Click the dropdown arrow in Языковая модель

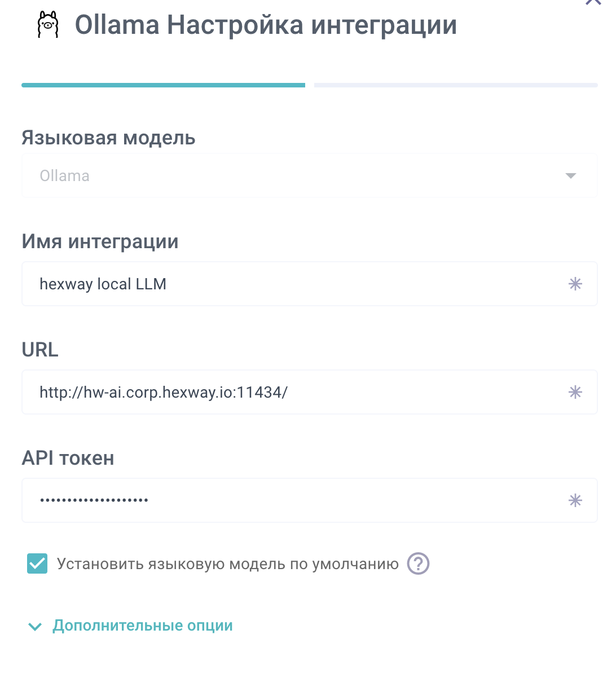(570, 176)
